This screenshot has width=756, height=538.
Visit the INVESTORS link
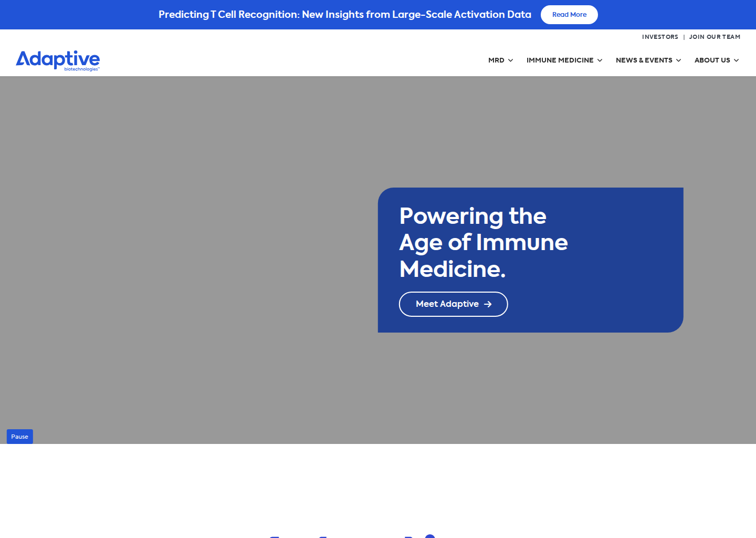tap(660, 37)
